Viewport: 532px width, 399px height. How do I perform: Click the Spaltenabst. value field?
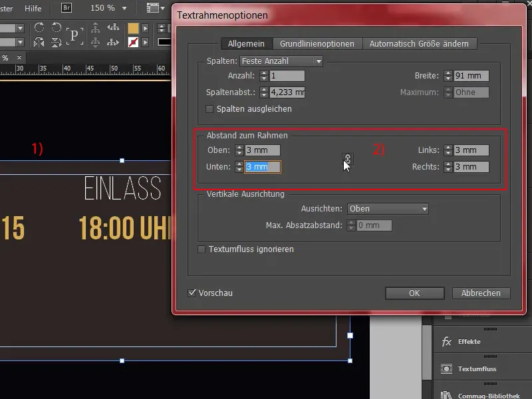click(287, 92)
